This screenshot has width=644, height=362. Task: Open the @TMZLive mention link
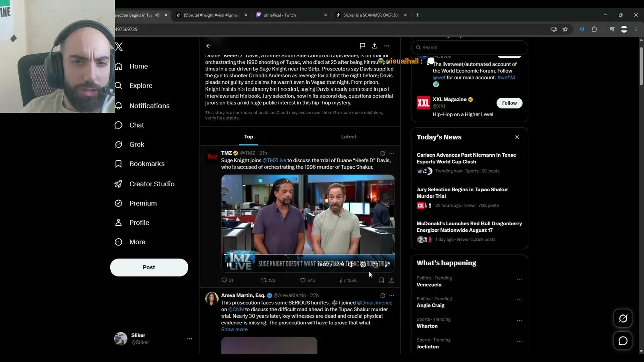(274, 160)
